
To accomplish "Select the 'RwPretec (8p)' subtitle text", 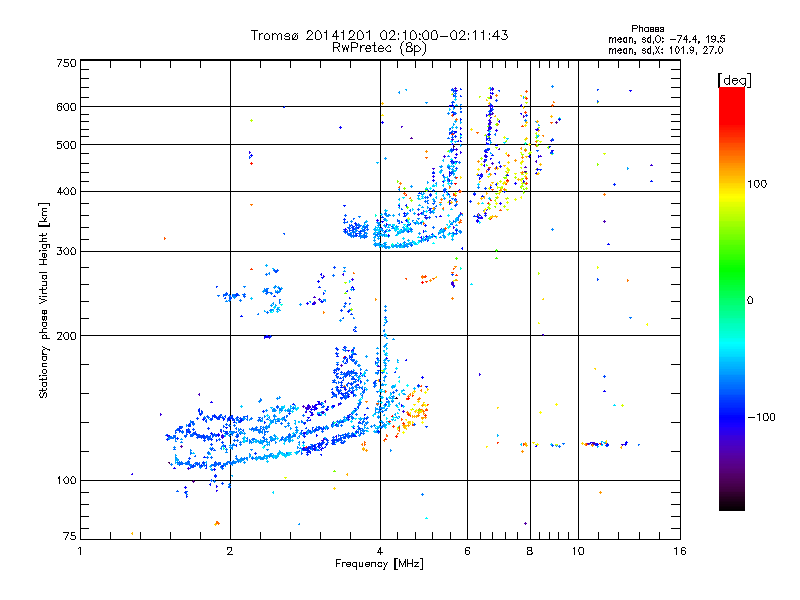I will pos(379,48).
